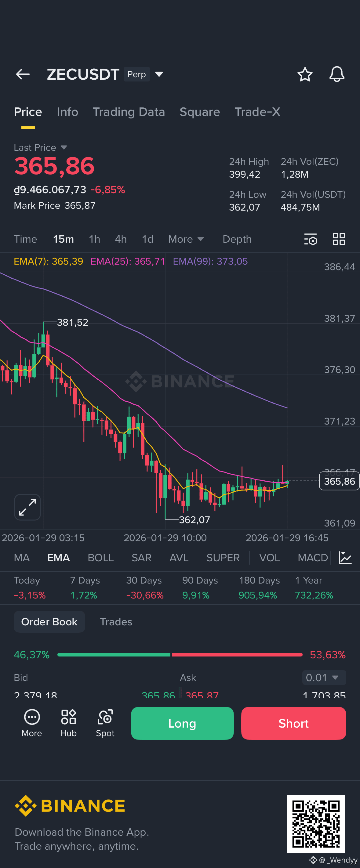The height and width of the screenshot is (868, 360).
Task: Enable the BOLL indicator
Action: [100, 558]
